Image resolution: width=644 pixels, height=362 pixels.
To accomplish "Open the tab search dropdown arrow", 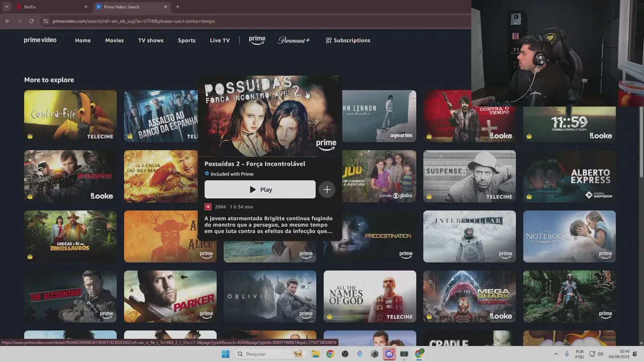I will pyautogui.click(x=7, y=7).
